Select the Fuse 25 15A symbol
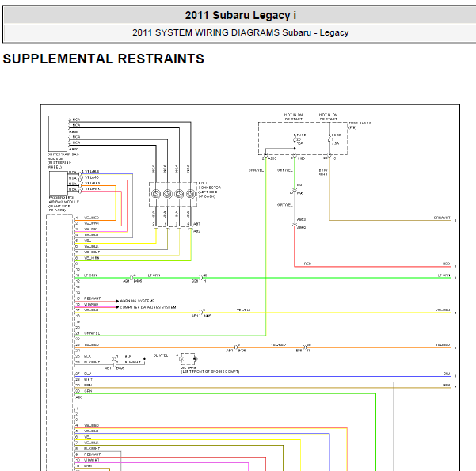476x471 pixels. coord(295,140)
